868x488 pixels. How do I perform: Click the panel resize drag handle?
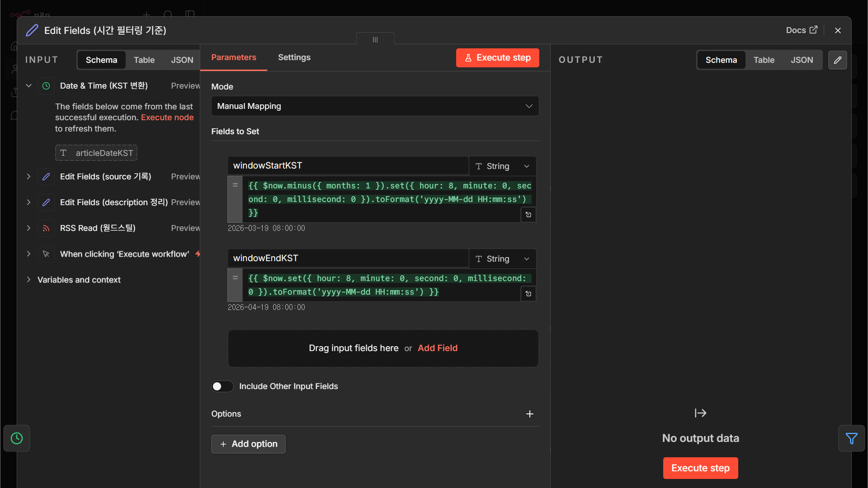pyautogui.click(x=375, y=39)
